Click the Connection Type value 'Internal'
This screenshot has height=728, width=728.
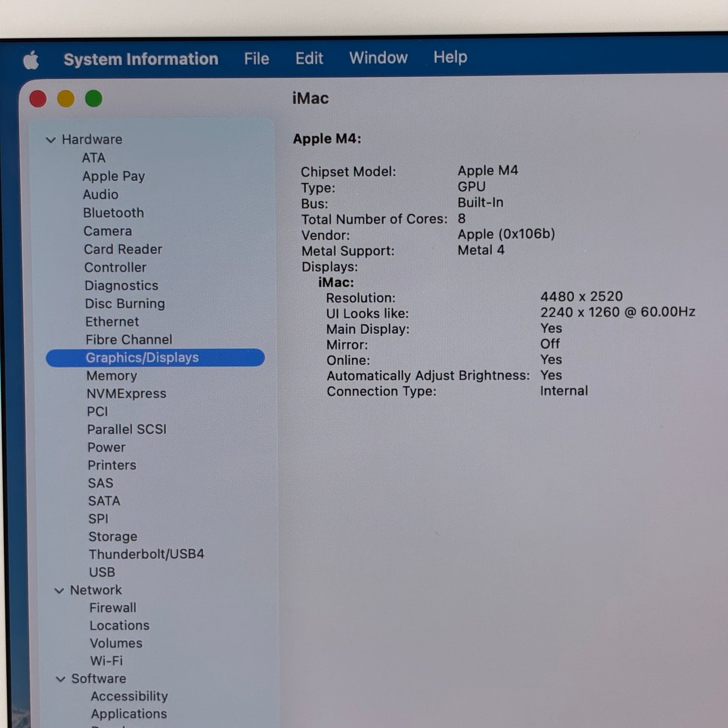point(564,391)
